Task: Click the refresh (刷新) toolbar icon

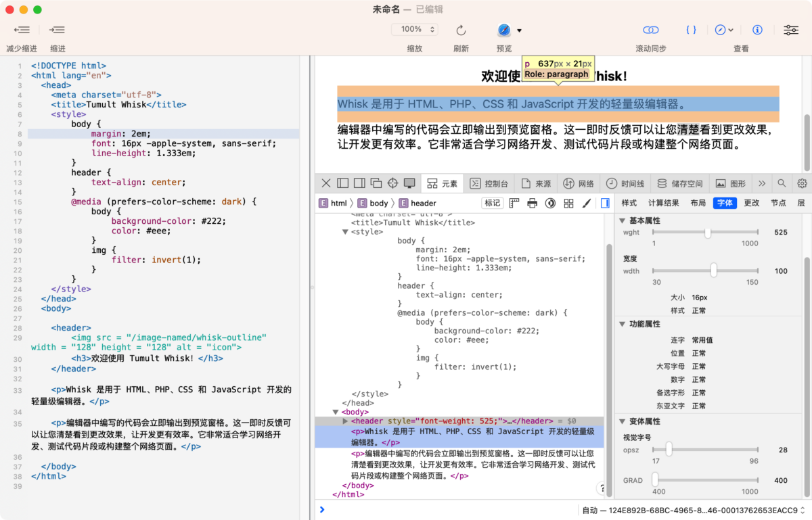Action: 461,30
